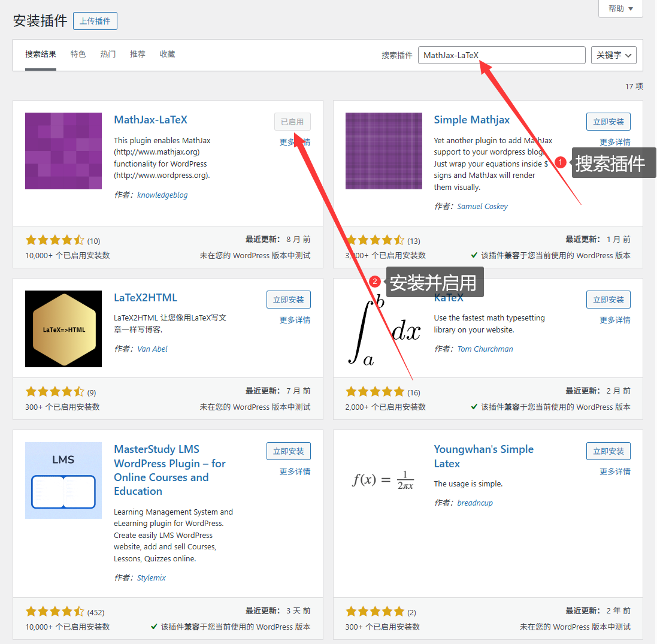The width and height of the screenshot is (657, 644).
Task: Click the star rating of MasterStudy LMS
Action: click(x=55, y=612)
